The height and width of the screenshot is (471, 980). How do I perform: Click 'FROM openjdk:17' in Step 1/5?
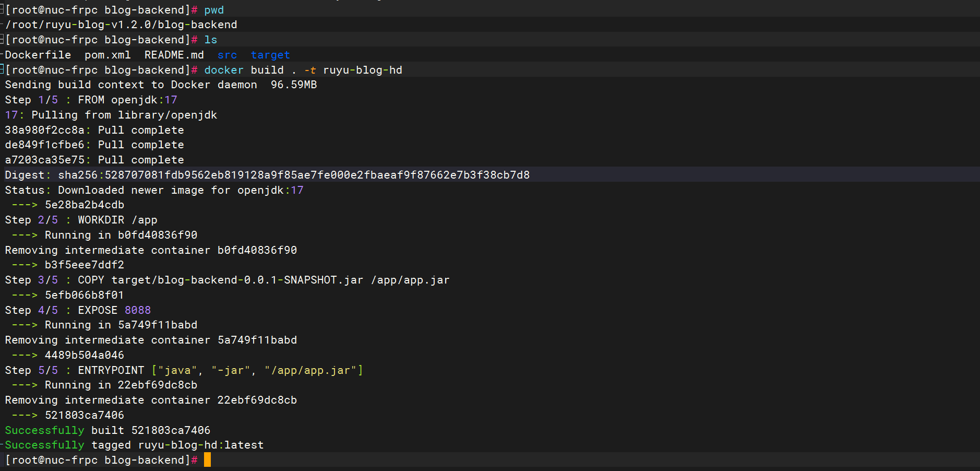click(x=128, y=100)
